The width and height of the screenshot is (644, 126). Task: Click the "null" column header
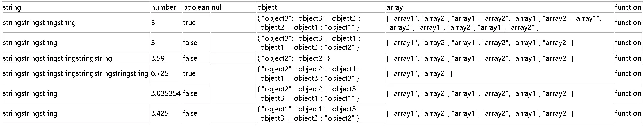233,7
